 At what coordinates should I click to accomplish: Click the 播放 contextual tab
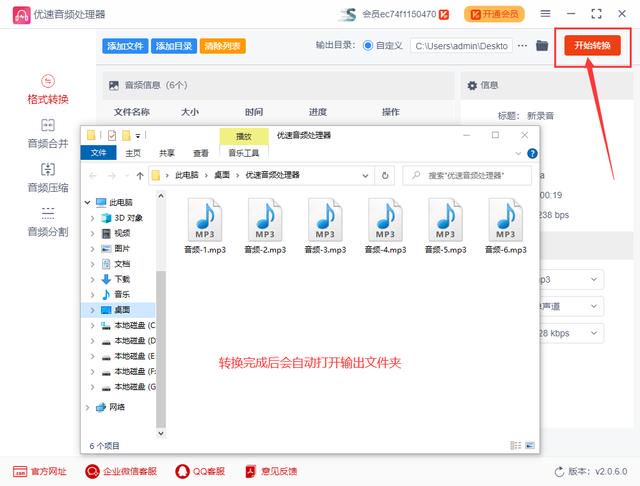(x=244, y=137)
